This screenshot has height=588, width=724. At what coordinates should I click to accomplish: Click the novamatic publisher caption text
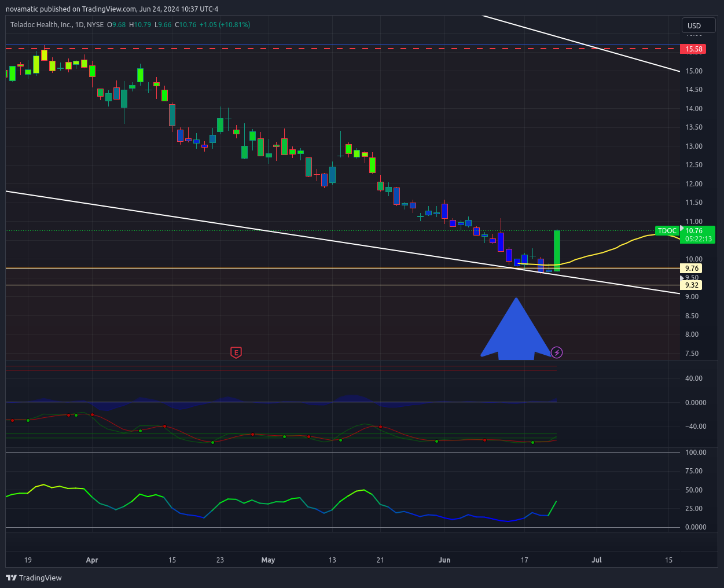(x=112, y=9)
